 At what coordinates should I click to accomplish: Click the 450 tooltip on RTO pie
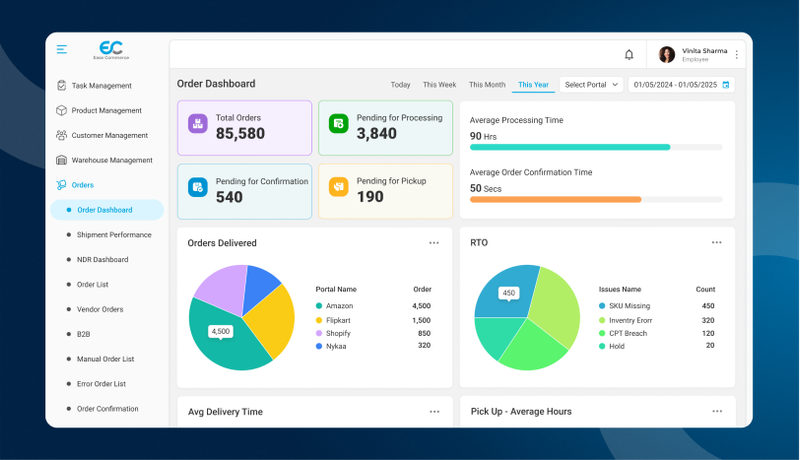coord(509,293)
